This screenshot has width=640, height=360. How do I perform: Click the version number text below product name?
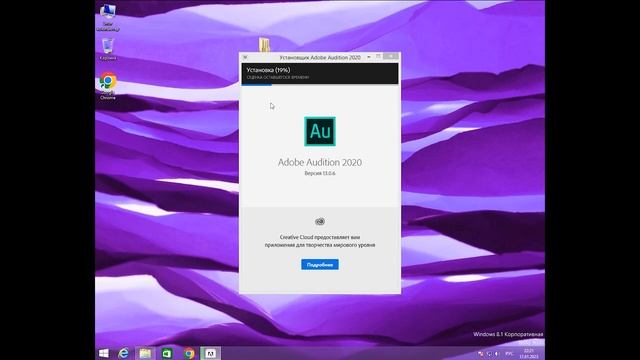320,173
